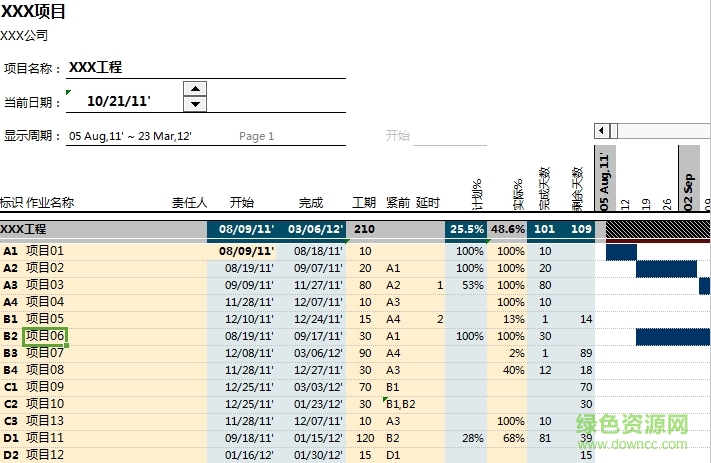The width and height of the screenshot is (711, 463).
Task: Click the 责任人 column header
Action: 189,203
